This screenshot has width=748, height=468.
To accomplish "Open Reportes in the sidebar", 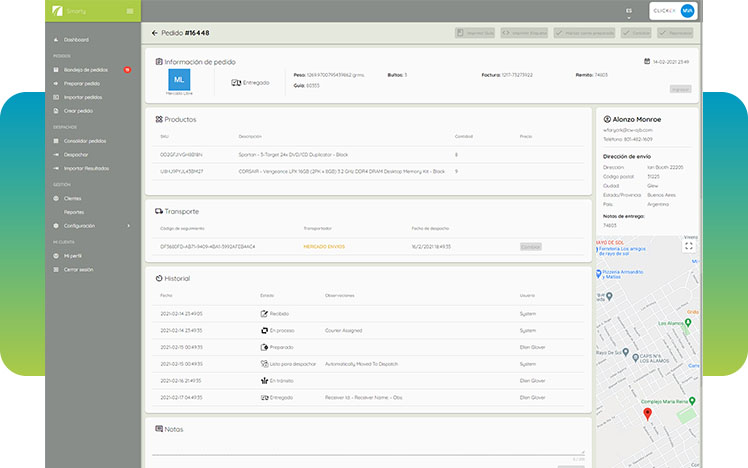I will pos(74,212).
